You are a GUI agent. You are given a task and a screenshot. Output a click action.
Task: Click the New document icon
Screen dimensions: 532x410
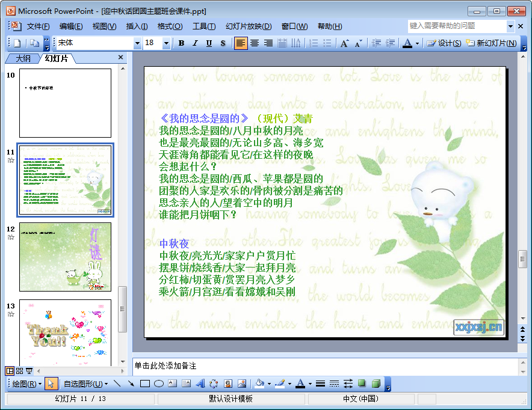[x=17, y=43]
